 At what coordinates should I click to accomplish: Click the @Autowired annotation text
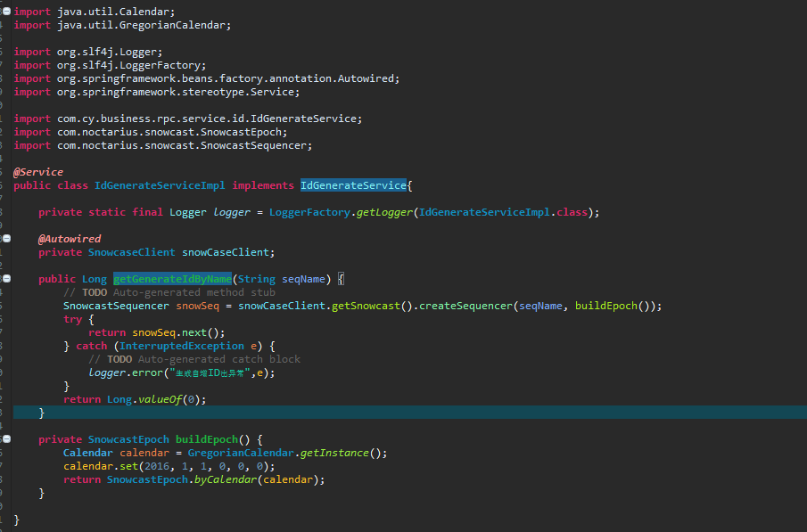pos(70,239)
